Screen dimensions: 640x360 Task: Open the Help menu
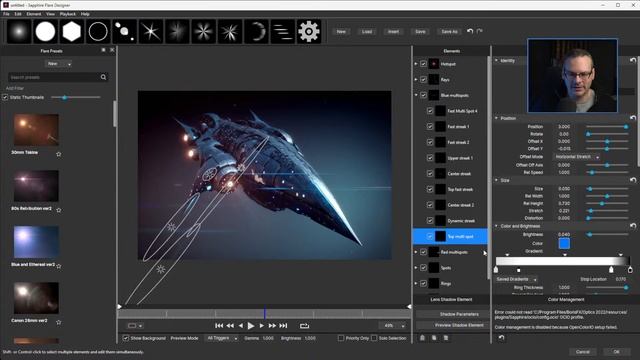[85, 14]
